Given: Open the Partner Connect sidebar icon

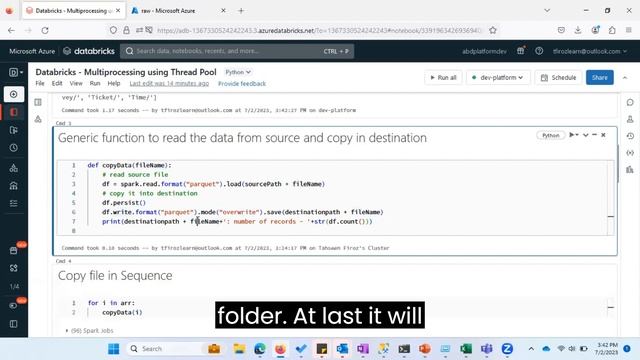Looking at the screenshot, I should pos(14,268).
